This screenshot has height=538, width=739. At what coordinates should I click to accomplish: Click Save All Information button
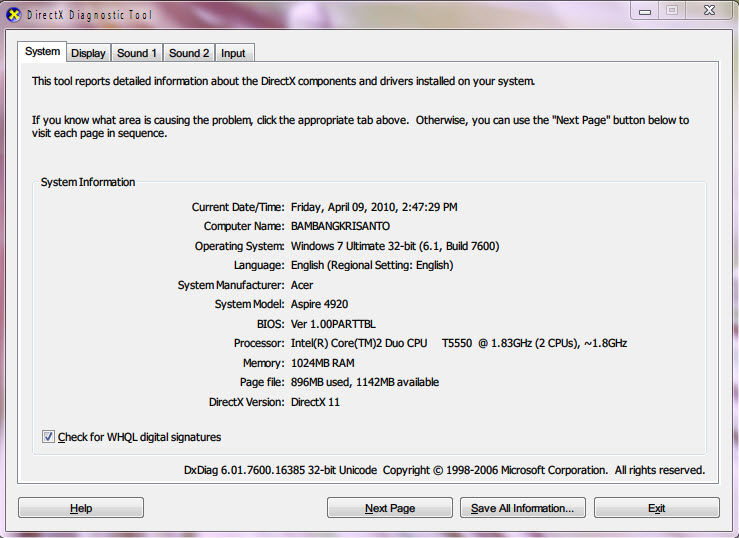click(523, 508)
